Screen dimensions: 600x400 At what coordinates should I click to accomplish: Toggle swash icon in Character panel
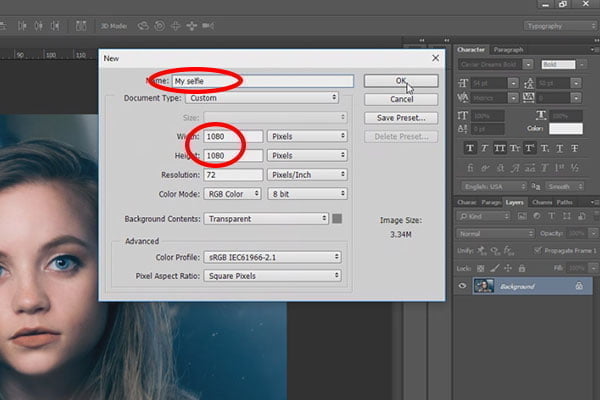click(515, 168)
